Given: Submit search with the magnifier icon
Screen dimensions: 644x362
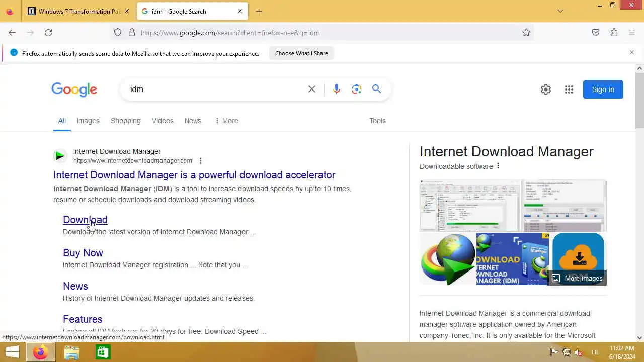Looking at the screenshot, I should 376,89.
